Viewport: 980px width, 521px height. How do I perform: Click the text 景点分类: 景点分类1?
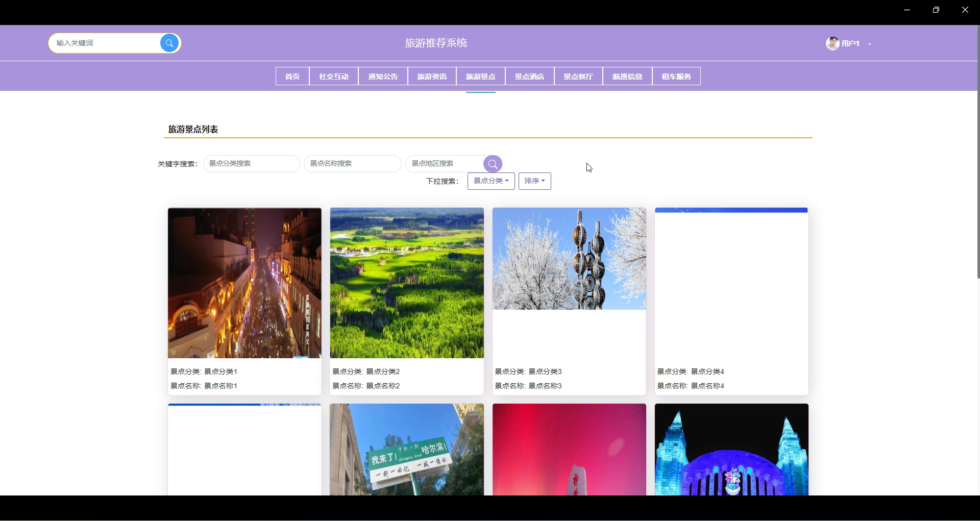point(204,371)
